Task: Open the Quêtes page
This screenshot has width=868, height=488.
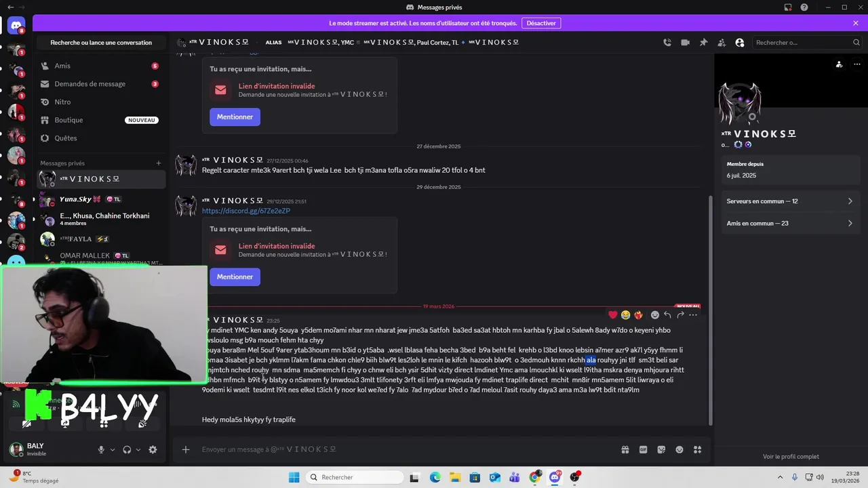Action: click(101, 138)
